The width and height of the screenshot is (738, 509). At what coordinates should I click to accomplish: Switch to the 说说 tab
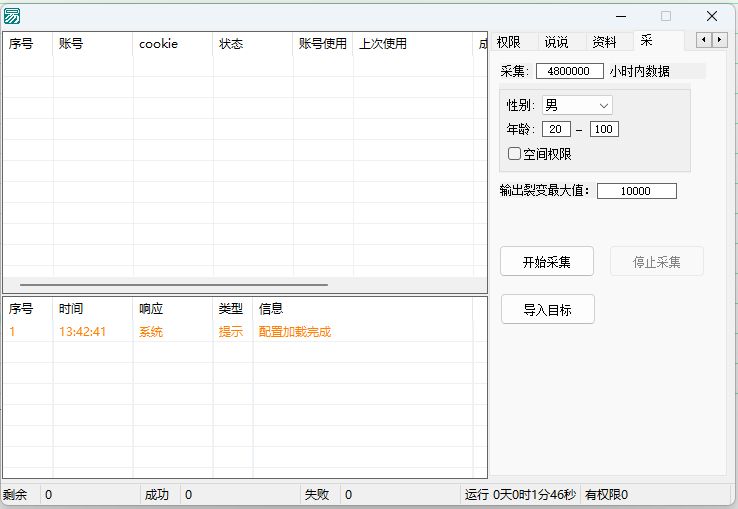[556, 42]
